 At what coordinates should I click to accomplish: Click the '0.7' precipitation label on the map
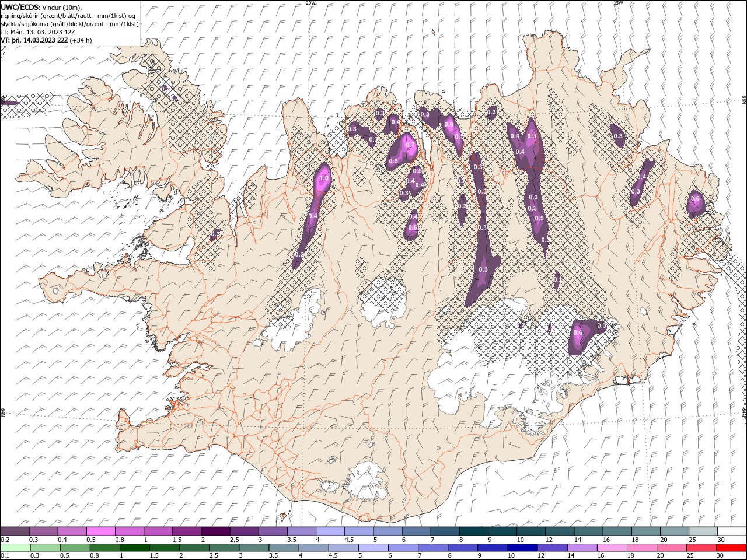pyautogui.click(x=410, y=145)
